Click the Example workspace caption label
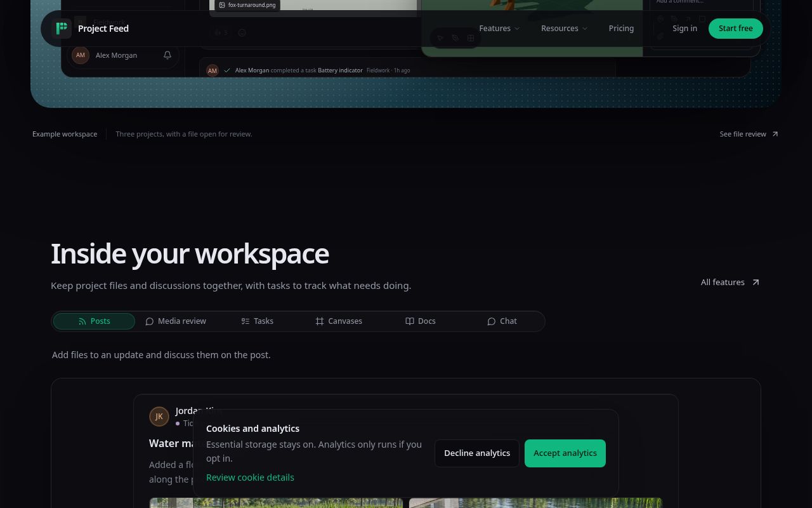 65,134
